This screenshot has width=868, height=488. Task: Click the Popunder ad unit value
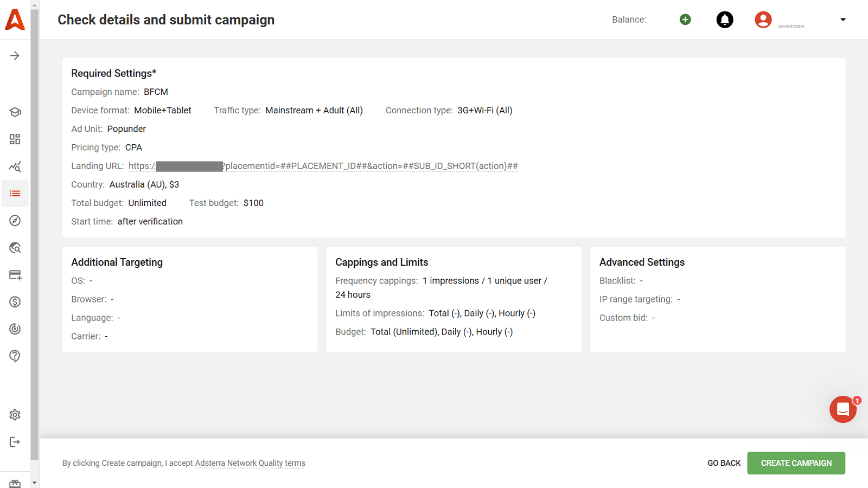coord(126,129)
